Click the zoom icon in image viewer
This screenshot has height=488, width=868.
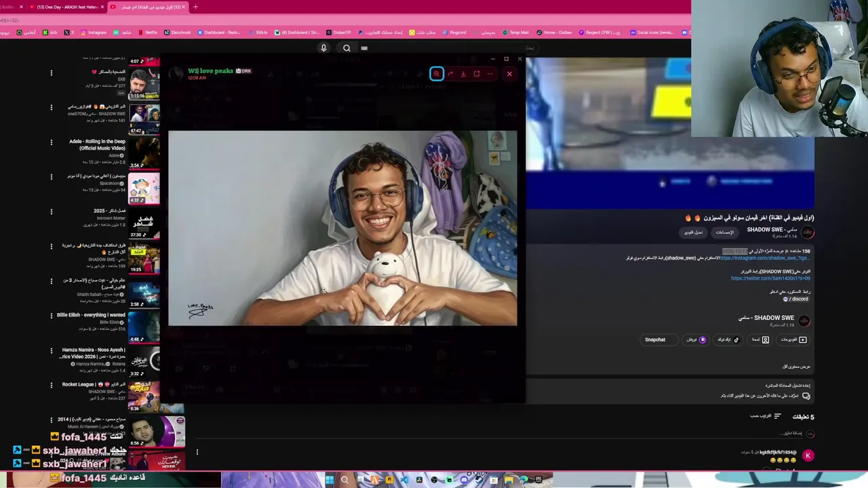(x=437, y=74)
